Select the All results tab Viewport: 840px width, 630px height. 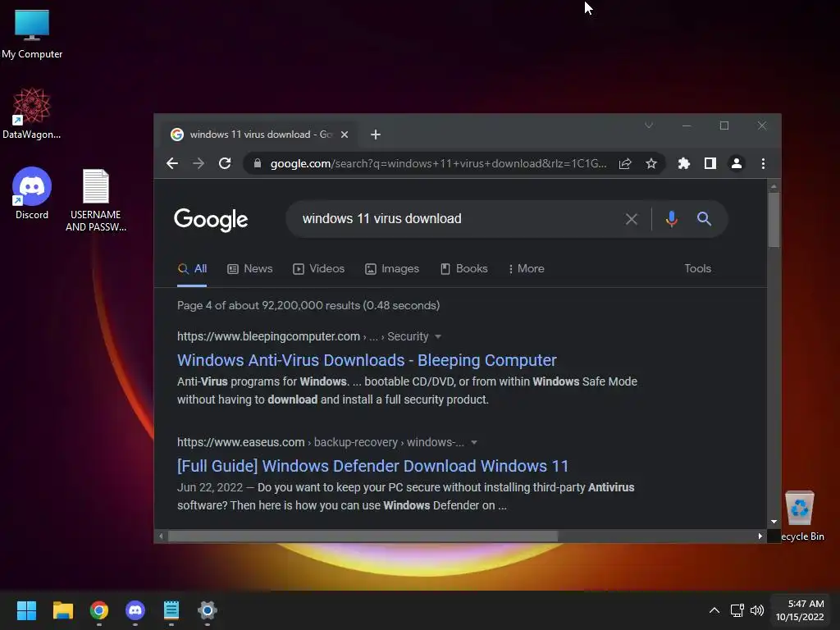point(192,269)
